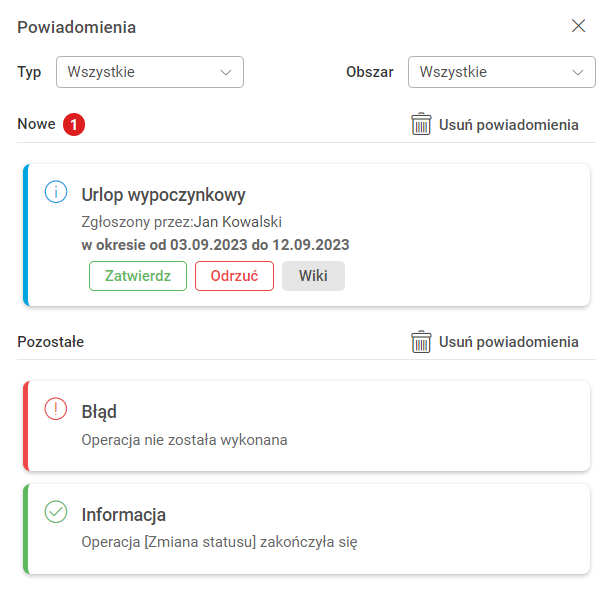Open the Wiki button on the leave notification
Screen dimensions: 602x609
click(x=313, y=276)
